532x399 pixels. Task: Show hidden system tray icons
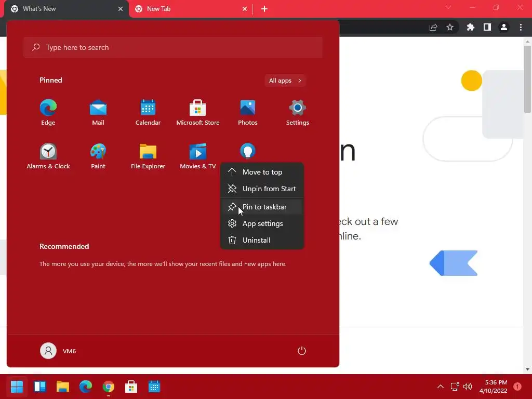(x=441, y=387)
